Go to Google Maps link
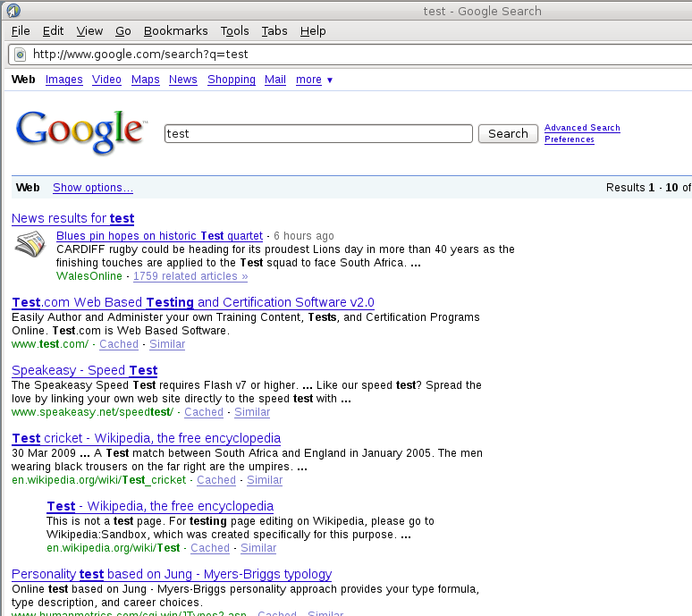The image size is (692, 616). pyautogui.click(x=145, y=80)
